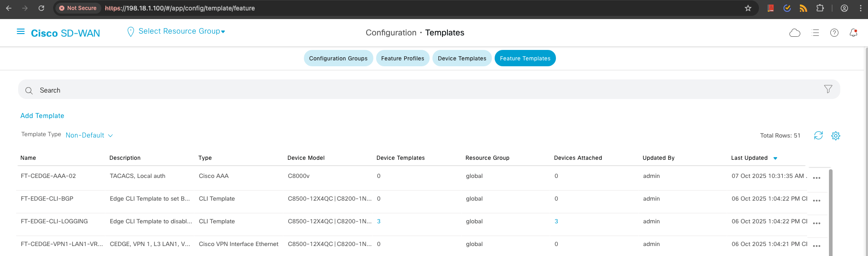
Task: Sort by the Resource Group column header
Action: point(487,158)
